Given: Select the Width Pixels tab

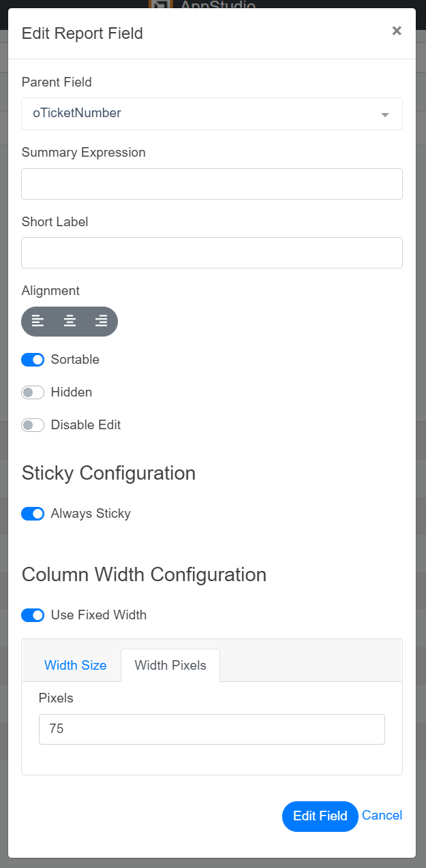Looking at the screenshot, I should [x=170, y=666].
